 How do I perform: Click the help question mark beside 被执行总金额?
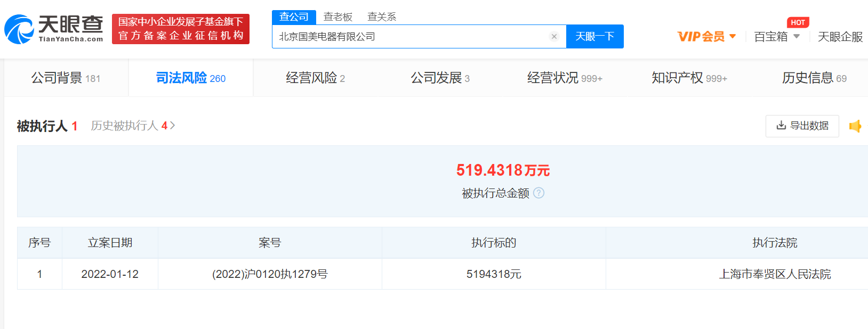(539, 193)
